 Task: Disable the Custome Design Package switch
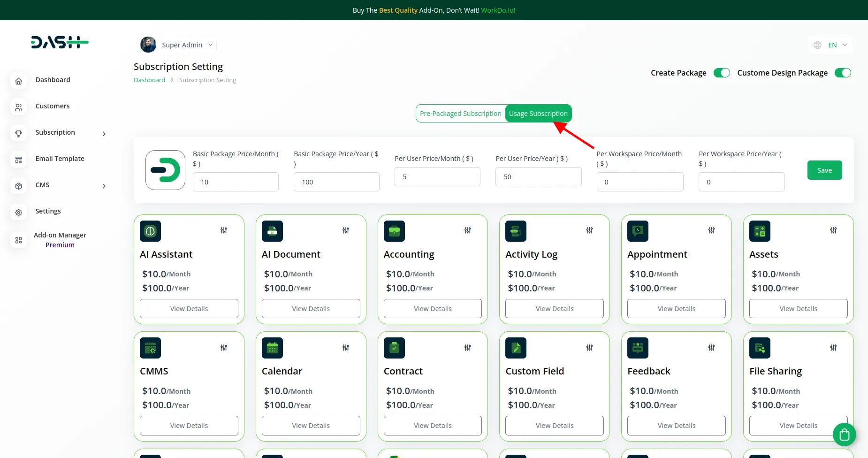coord(843,73)
